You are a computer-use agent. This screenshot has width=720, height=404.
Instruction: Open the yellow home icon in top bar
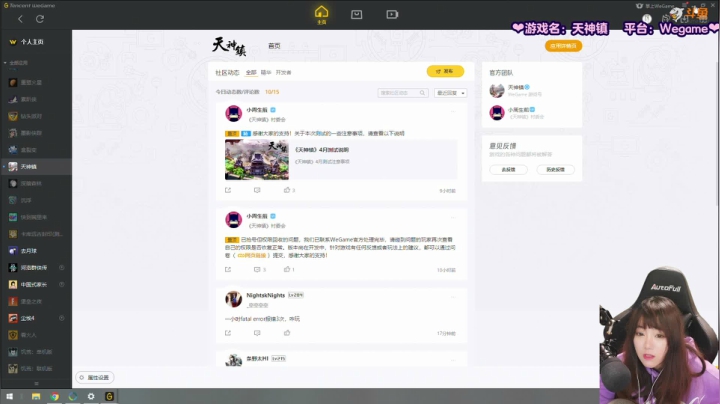(321, 14)
